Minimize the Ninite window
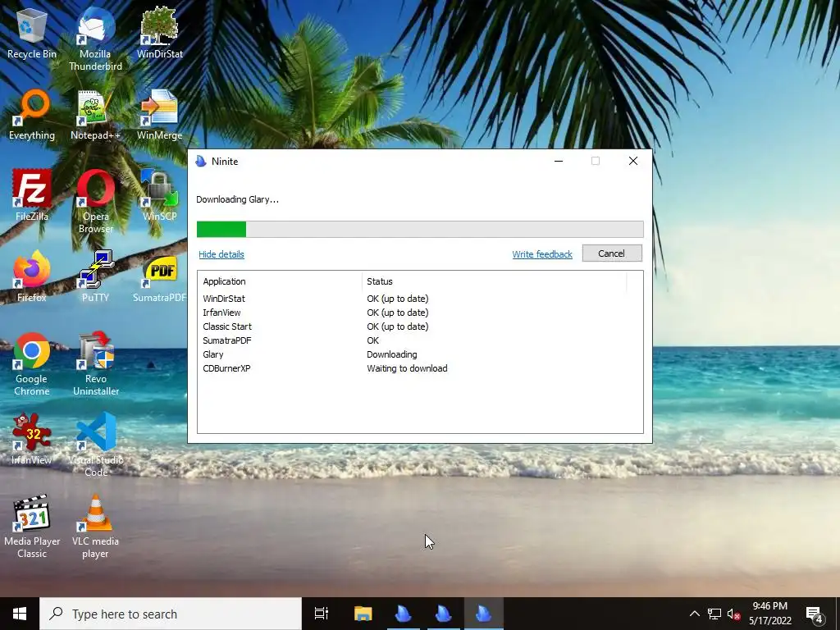 558,162
